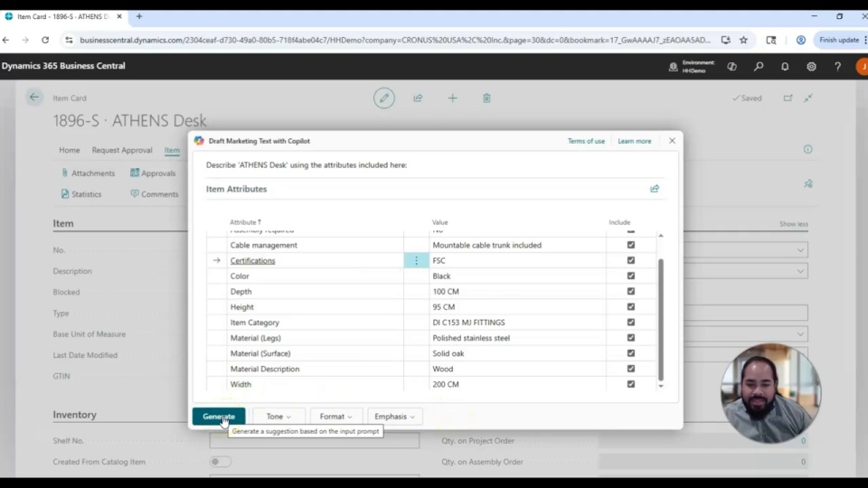Image resolution: width=868 pixels, height=488 pixels.
Task: Click the plus new item icon
Action: pos(452,98)
